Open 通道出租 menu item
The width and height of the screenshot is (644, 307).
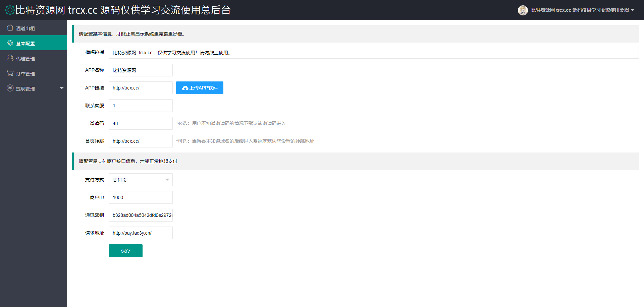tap(34, 28)
